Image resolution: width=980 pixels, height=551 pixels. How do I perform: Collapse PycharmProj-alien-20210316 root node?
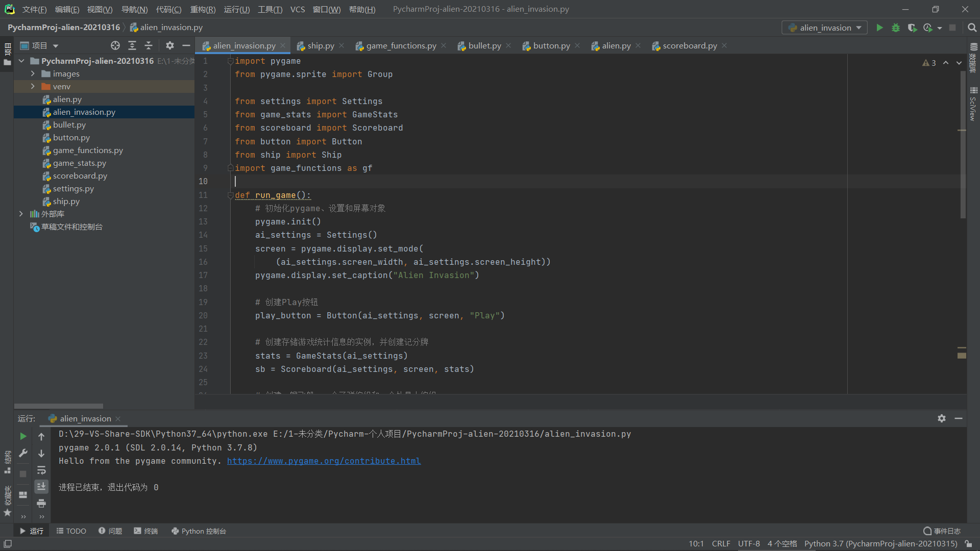click(21, 61)
